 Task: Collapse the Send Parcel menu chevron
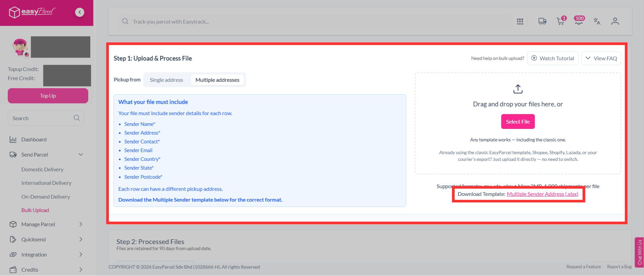pyautogui.click(x=81, y=154)
